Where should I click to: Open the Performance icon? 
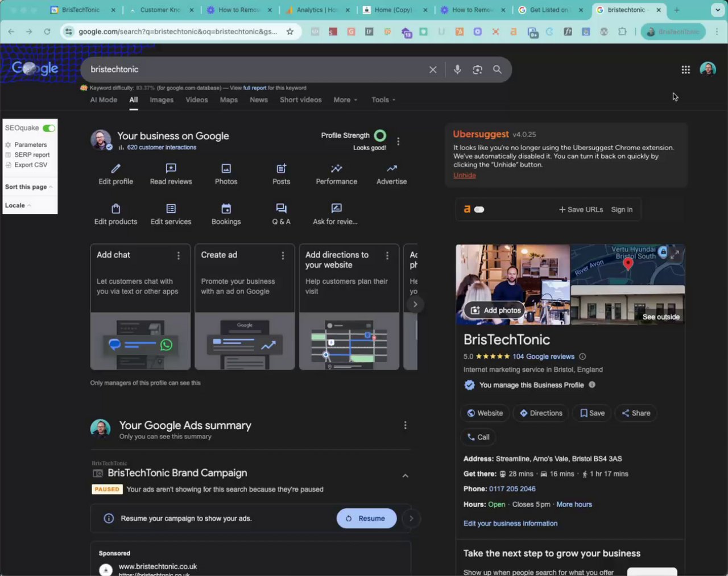pos(337,168)
